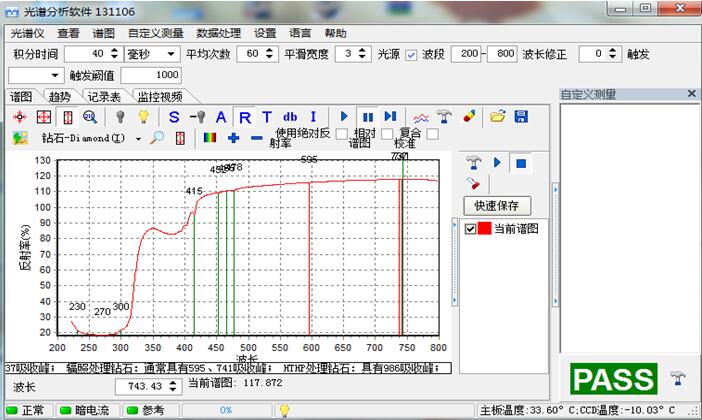Switch to the 记录表 tab
This screenshot has width=702, height=420.
pyautogui.click(x=104, y=97)
